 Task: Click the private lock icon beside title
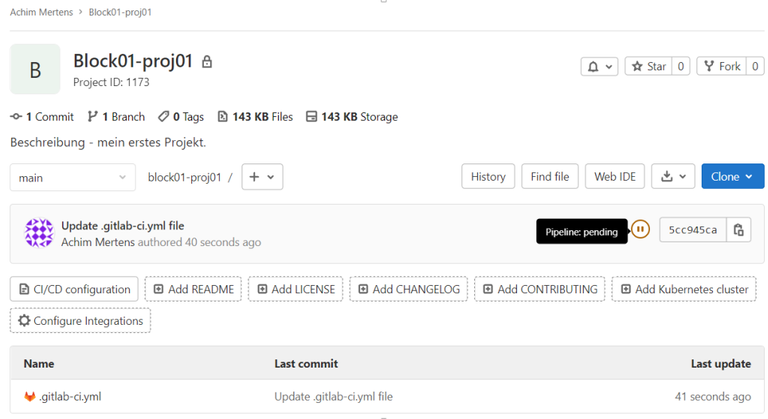pos(207,62)
